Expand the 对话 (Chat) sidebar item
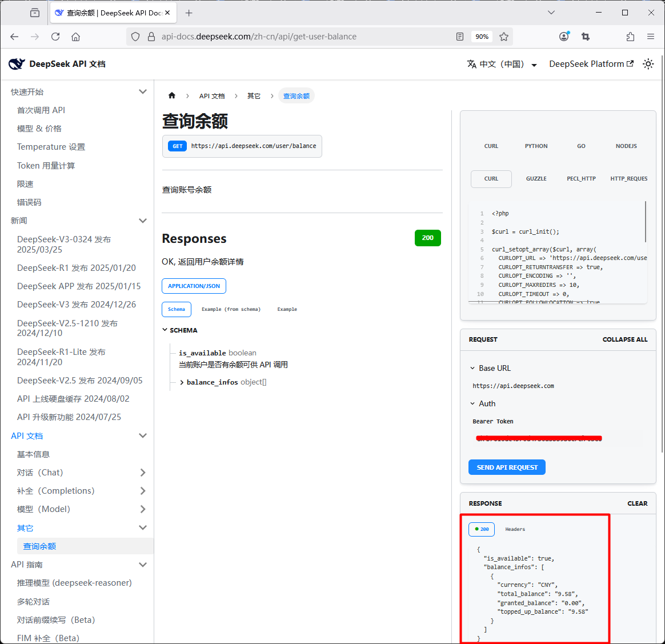 [143, 473]
